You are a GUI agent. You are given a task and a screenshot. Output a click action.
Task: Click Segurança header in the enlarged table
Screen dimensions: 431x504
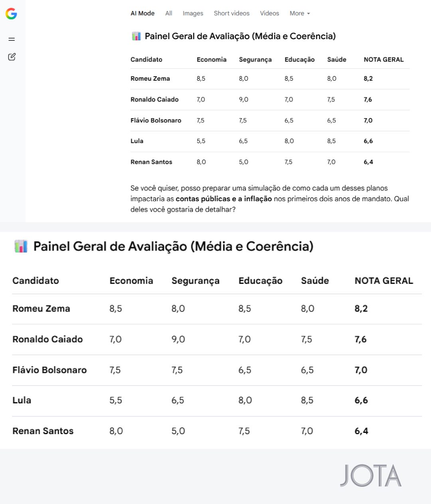pos(196,281)
